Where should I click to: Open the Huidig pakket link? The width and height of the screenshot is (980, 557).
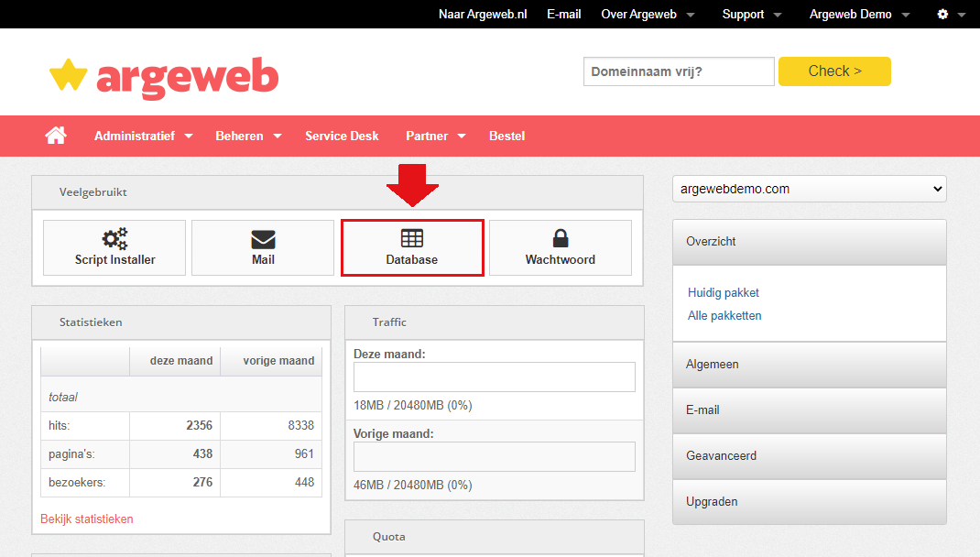point(724,292)
